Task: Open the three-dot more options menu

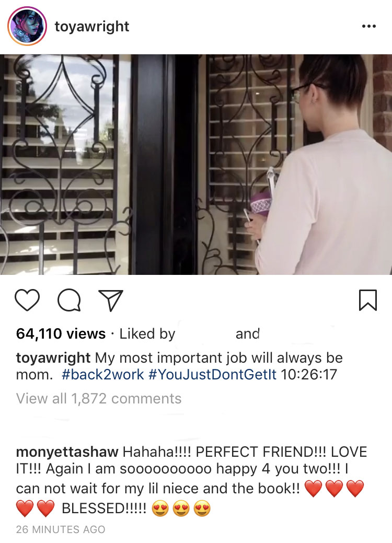Action: point(369,26)
